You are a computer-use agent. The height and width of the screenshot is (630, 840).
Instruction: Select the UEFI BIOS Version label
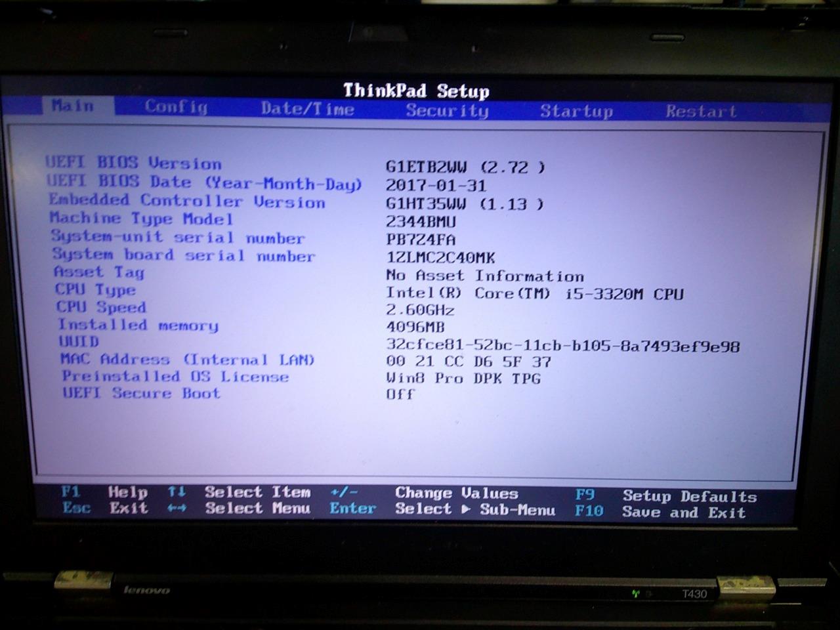coord(133,163)
